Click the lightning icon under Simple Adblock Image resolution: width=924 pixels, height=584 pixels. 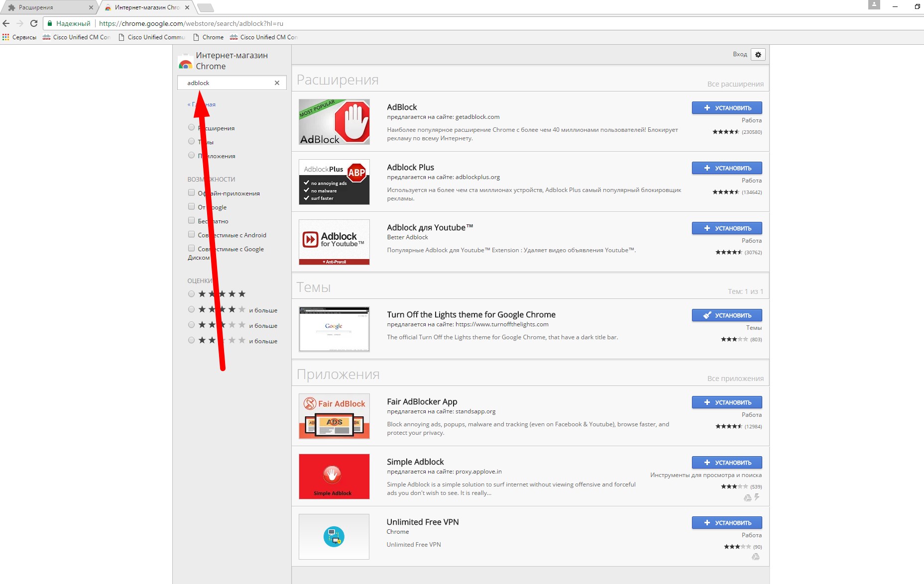[757, 497]
